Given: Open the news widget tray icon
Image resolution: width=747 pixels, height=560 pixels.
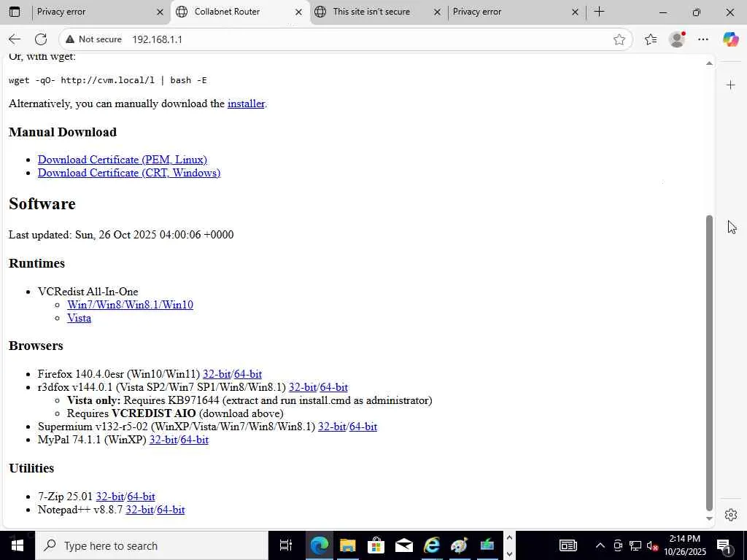Looking at the screenshot, I should pyautogui.click(x=568, y=545).
